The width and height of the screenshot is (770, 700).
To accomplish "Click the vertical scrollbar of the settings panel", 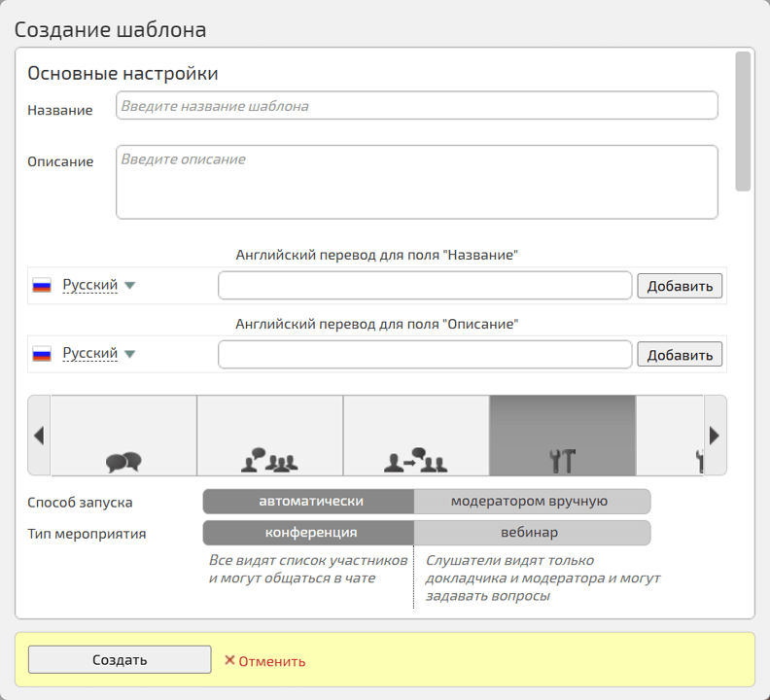I will pyautogui.click(x=743, y=122).
